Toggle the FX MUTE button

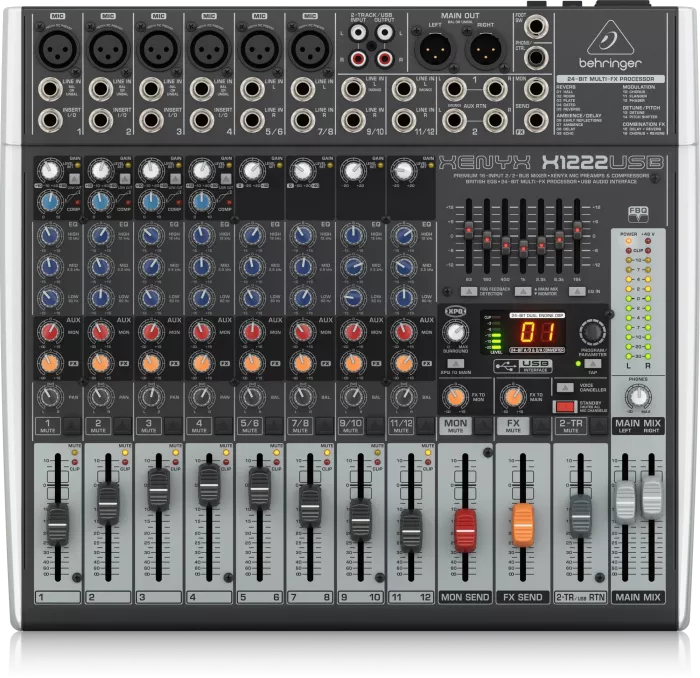pyautogui.click(x=541, y=426)
